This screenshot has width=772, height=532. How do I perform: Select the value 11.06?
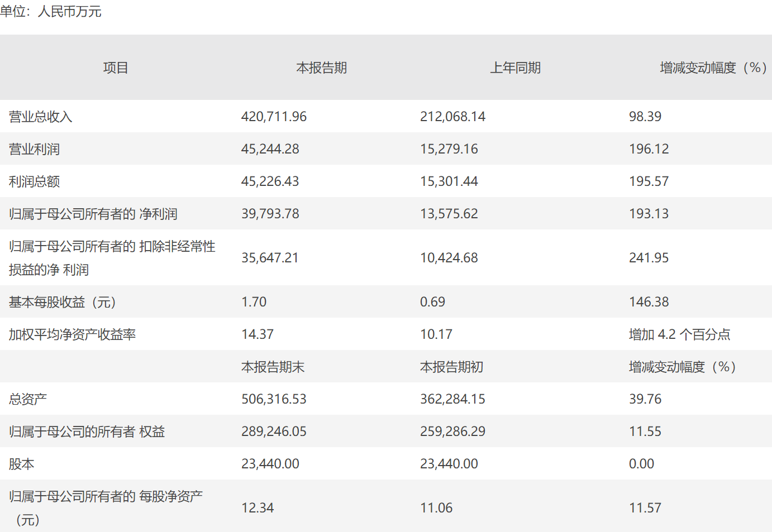(436, 508)
